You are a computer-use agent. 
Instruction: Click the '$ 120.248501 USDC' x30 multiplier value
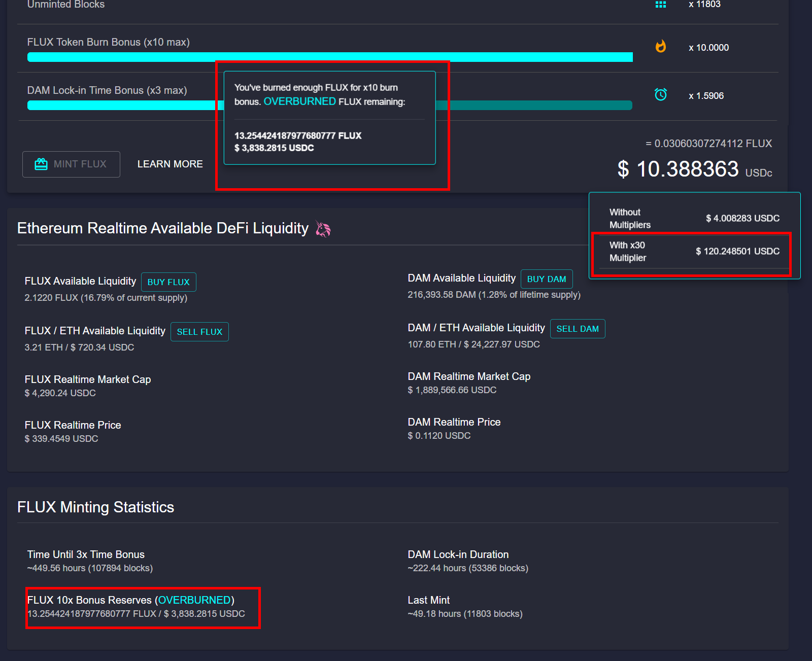pyautogui.click(x=737, y=251)
